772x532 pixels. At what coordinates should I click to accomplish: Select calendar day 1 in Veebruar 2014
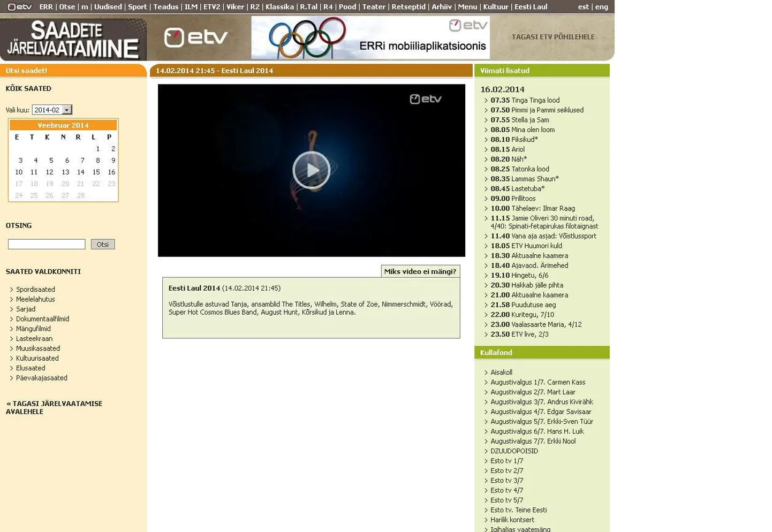[97, 149]
